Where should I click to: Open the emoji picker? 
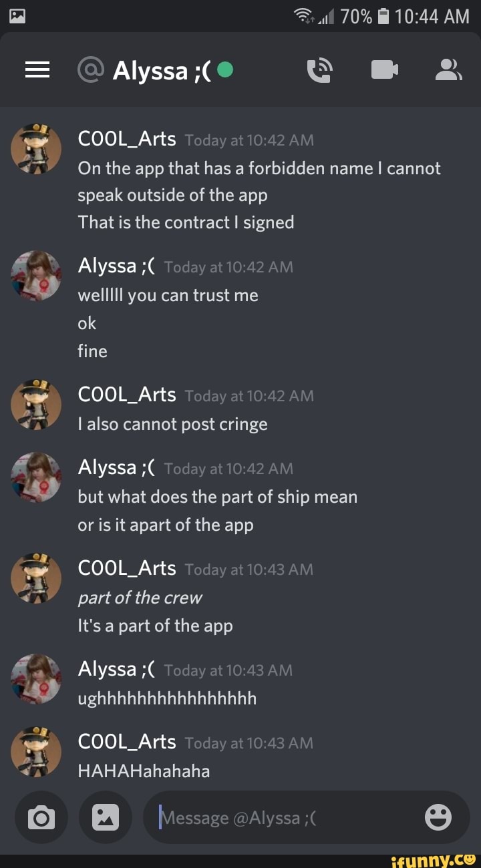click(x=438, y=817)
